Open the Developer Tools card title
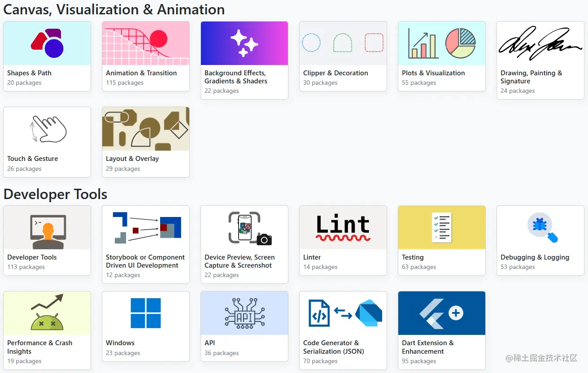The height and width of the screenshot is (373, 588). coord(32,257)
